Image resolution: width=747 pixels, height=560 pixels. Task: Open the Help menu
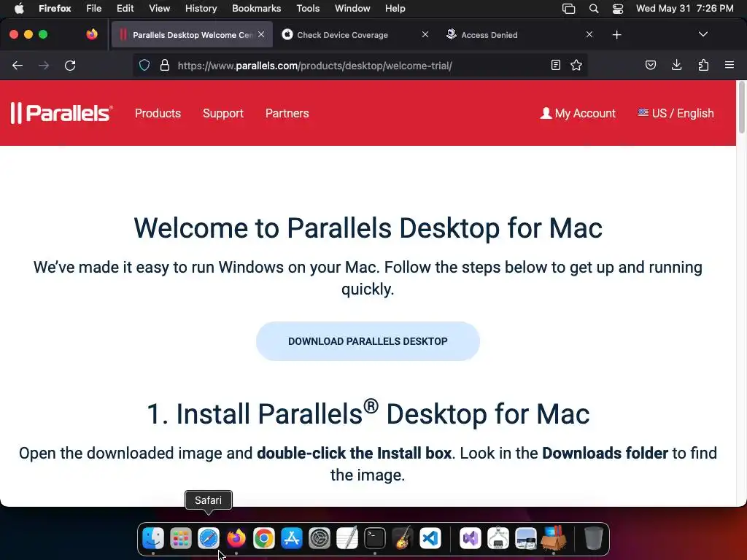point(395,9)
